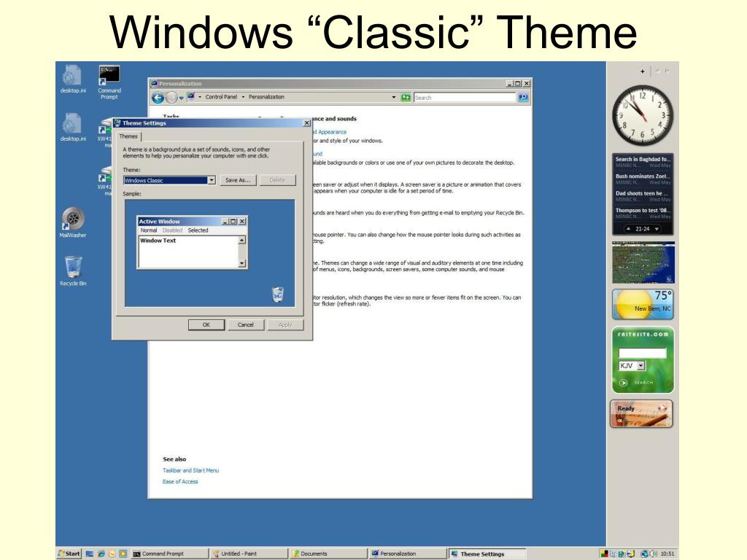Switch to the Command Prompt taskbar button

(x=169, y=554)
